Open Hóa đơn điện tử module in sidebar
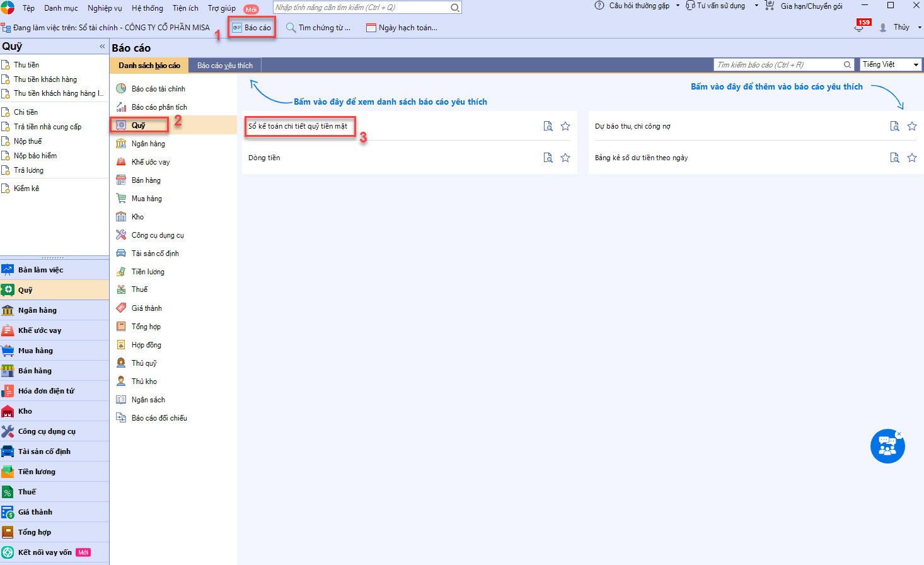This screenshot has height=565, width=924. (x=46, y=391)
